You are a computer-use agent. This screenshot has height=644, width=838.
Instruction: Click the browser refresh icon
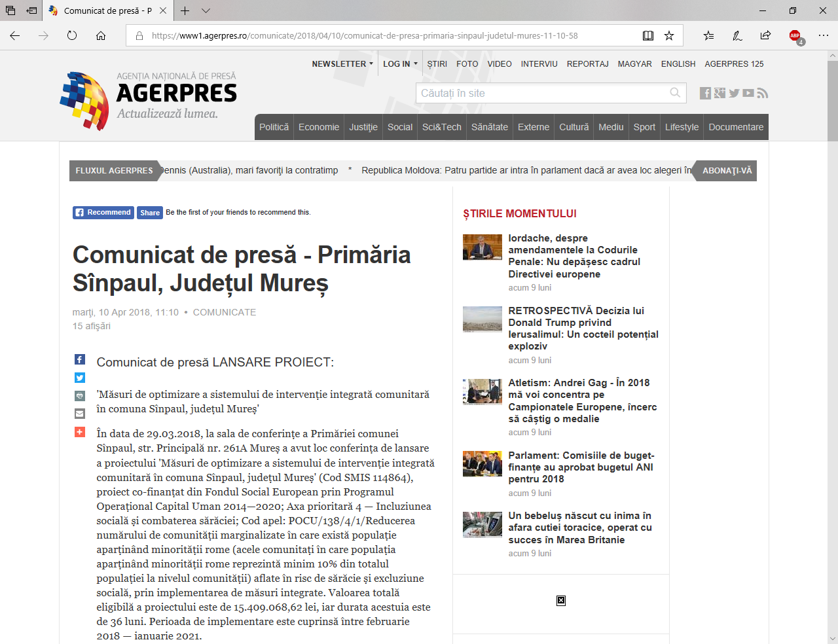pyautogui.click(x=72, y=36)
